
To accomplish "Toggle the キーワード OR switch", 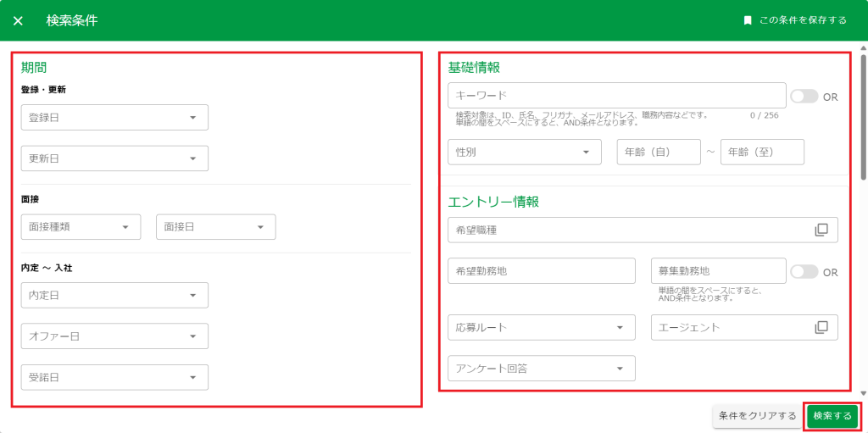I will tap(803, 97).
